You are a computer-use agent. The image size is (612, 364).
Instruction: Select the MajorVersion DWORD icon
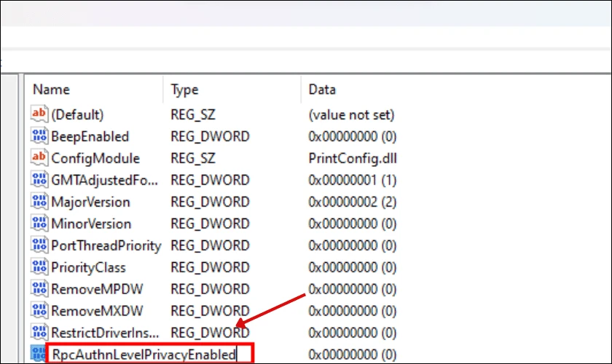click(x=39, y=202)
